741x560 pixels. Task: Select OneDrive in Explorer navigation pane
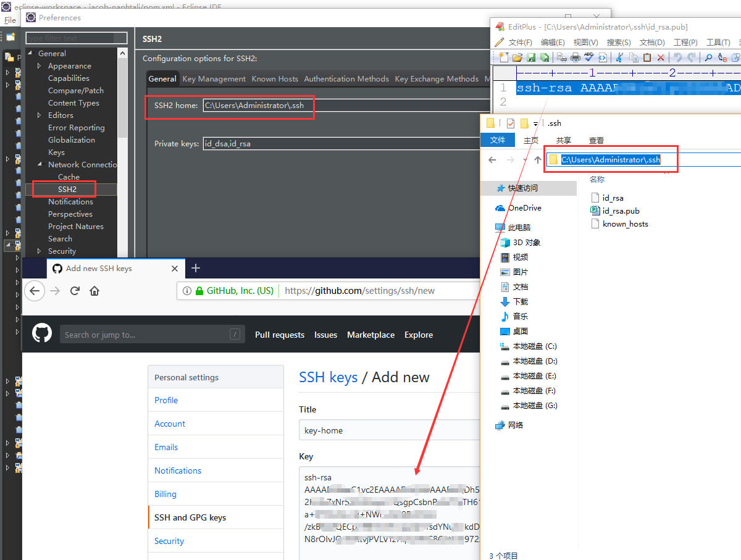(x=518, y=208)
